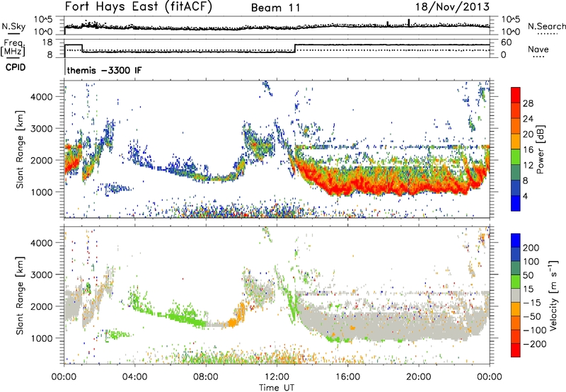
Task: Click the '2000' range tick of velocity panel
Action: (42, 306)
